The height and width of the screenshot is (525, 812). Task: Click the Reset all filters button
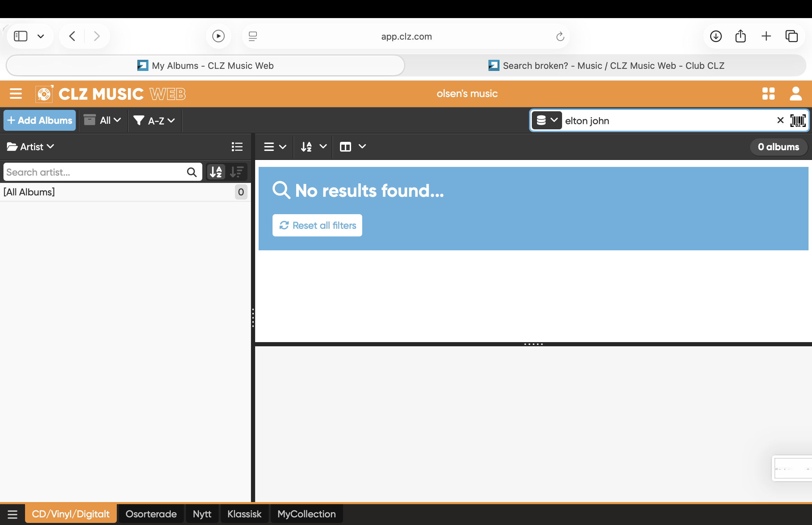317,225
